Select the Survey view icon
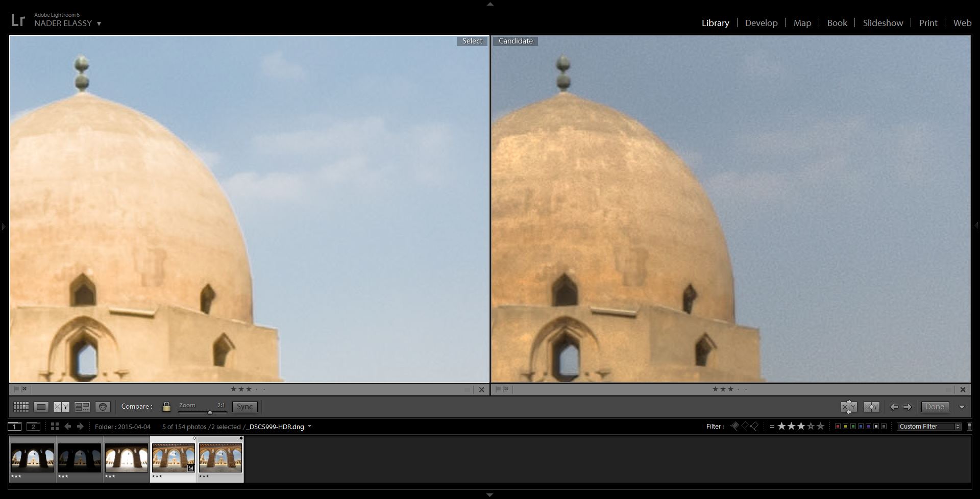Image resolution: width=980 pixels, height=499 pixels. (x=82, y=407)
